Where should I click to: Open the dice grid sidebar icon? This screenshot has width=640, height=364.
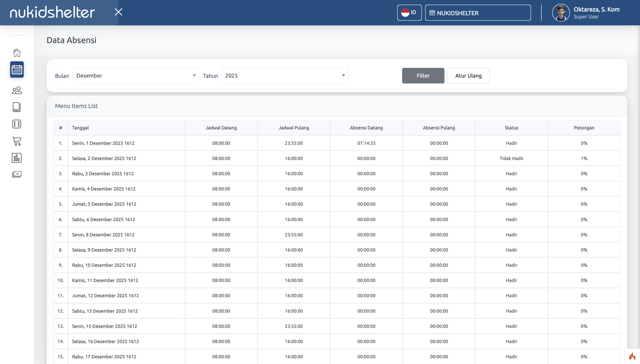[17, 124]
